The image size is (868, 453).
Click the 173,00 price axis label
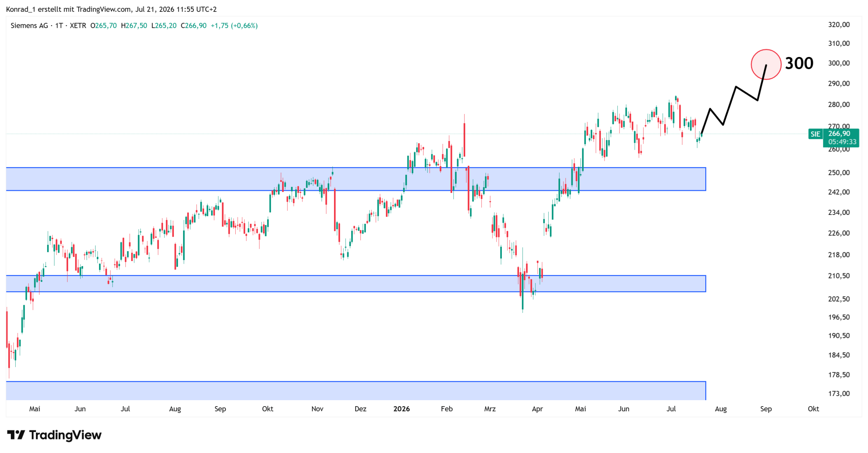coord(839,394)
